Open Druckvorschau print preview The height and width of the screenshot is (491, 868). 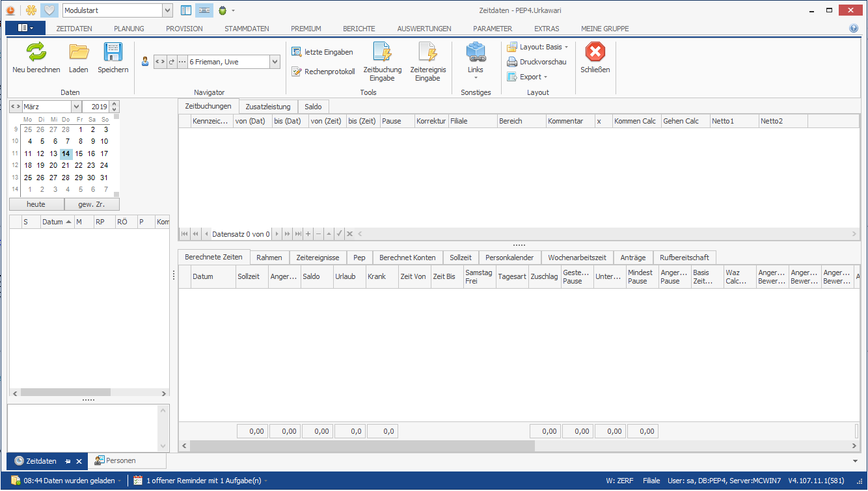[537, 62]
